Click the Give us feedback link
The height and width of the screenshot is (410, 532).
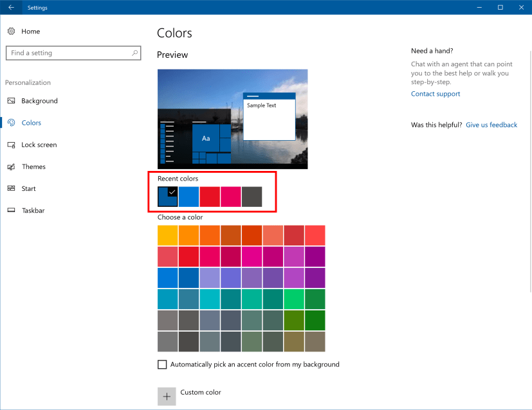coord(491,125)
